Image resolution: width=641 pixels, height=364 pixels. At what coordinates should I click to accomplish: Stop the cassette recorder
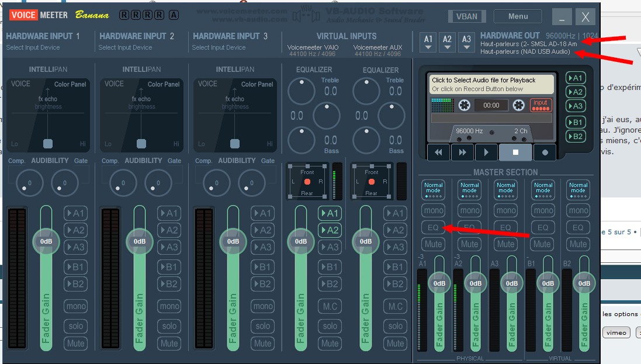coord(515,152)
